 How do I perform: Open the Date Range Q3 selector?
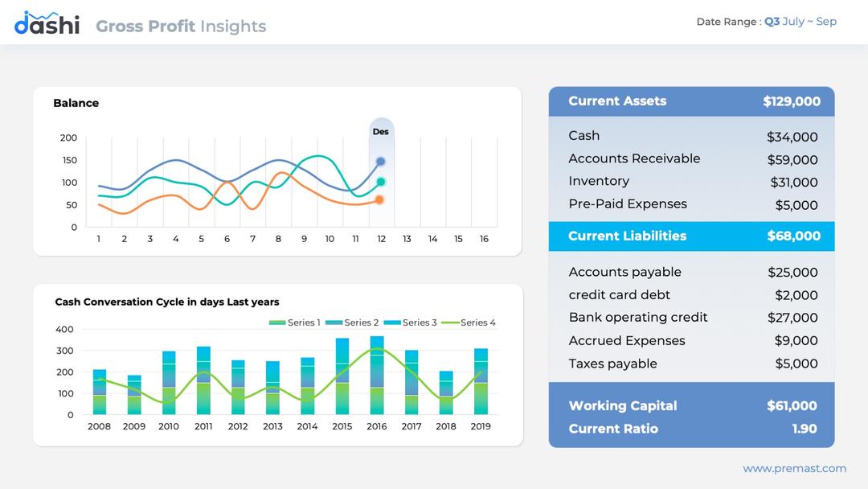[772, 22]
